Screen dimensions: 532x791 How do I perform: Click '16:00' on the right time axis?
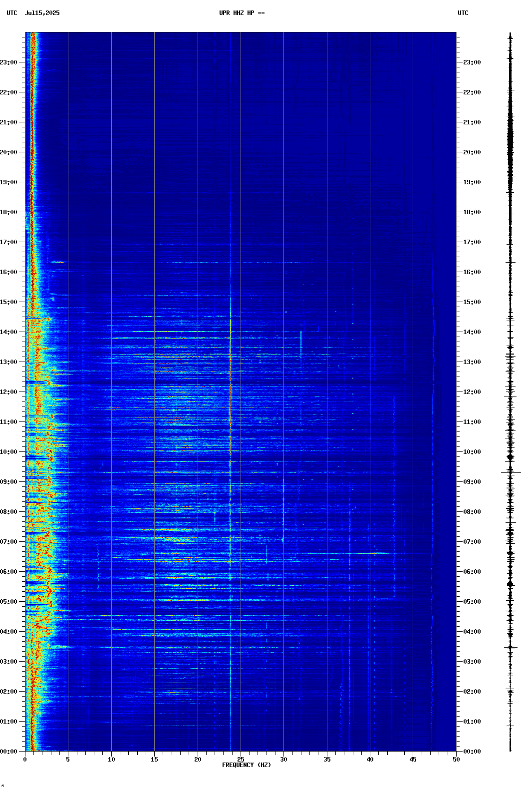point(472,272)
